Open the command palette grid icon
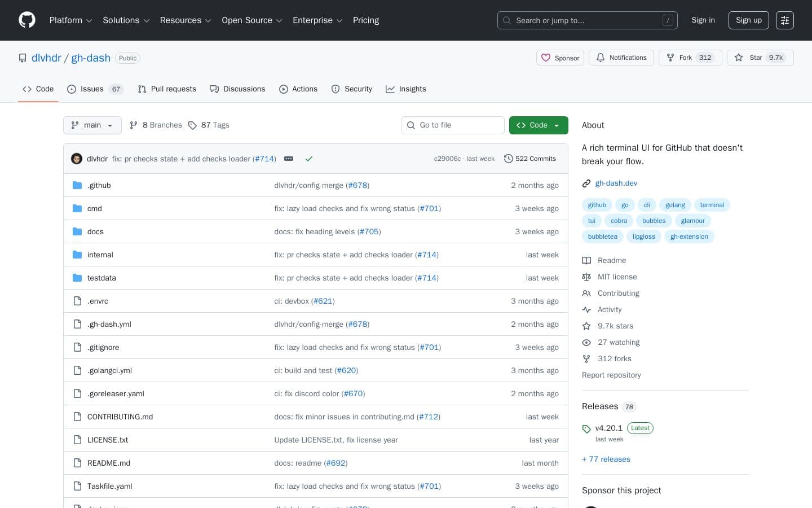This screenshot has width=812, height=508. [x=785, y=20]
